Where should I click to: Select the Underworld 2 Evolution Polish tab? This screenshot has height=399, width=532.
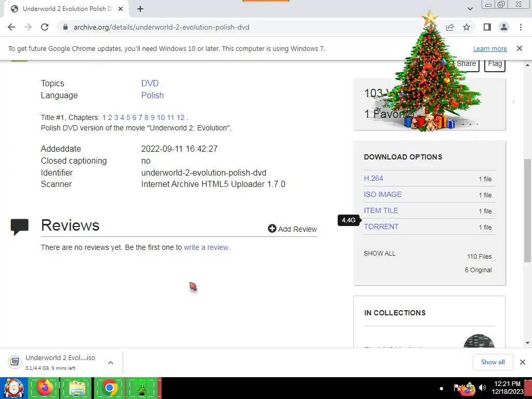click(66, 9)
